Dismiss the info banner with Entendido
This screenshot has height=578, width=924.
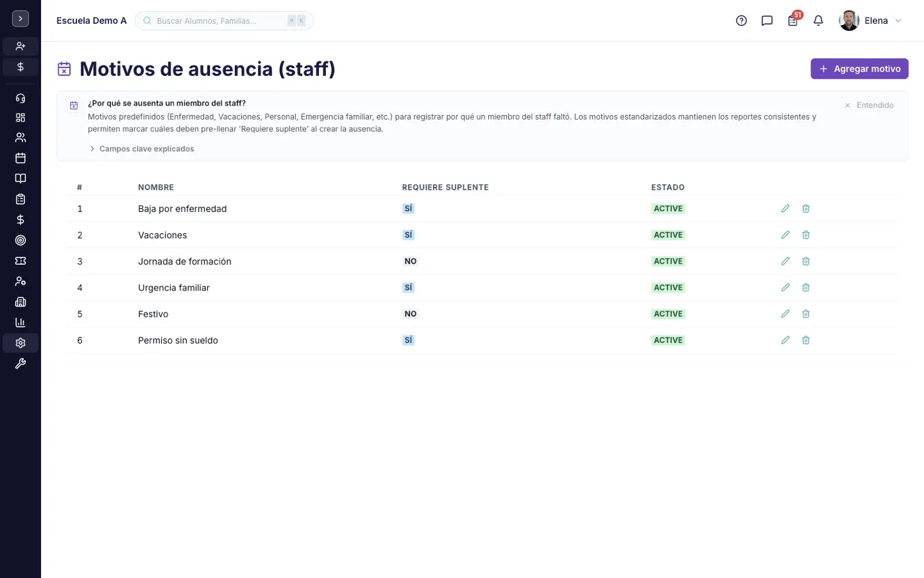[869, 105]
